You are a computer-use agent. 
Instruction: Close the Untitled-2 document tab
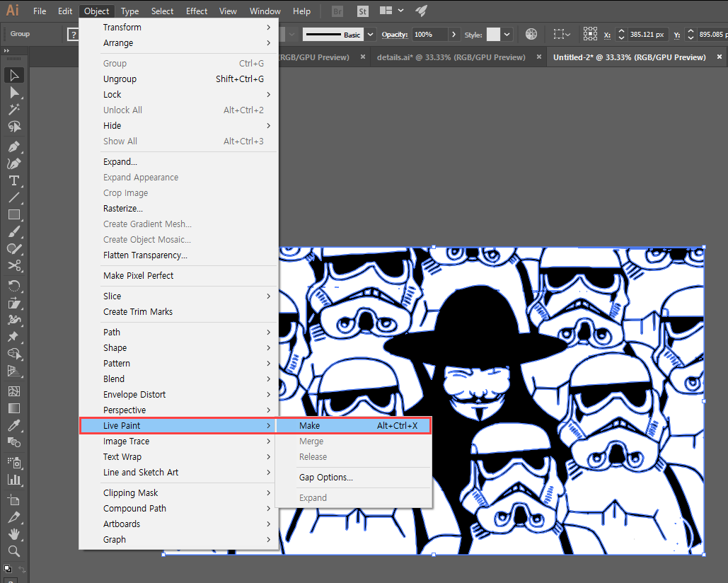(x=720, y=57)
